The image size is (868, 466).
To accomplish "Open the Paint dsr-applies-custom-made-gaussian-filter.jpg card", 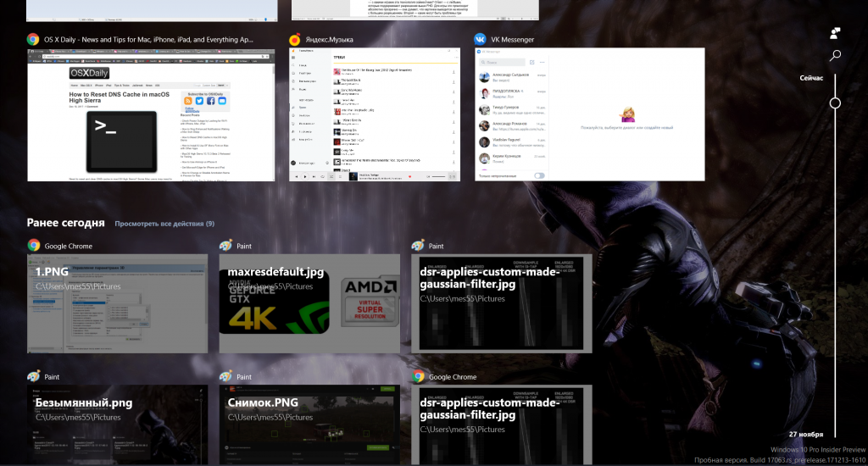I will coord(502,303).
